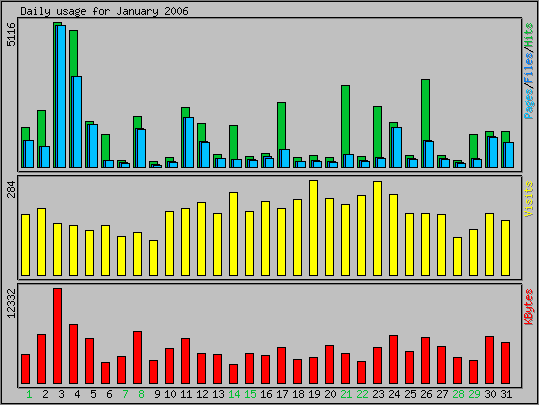Select the red KBytes bar for day 14

(x=233, y=374)
